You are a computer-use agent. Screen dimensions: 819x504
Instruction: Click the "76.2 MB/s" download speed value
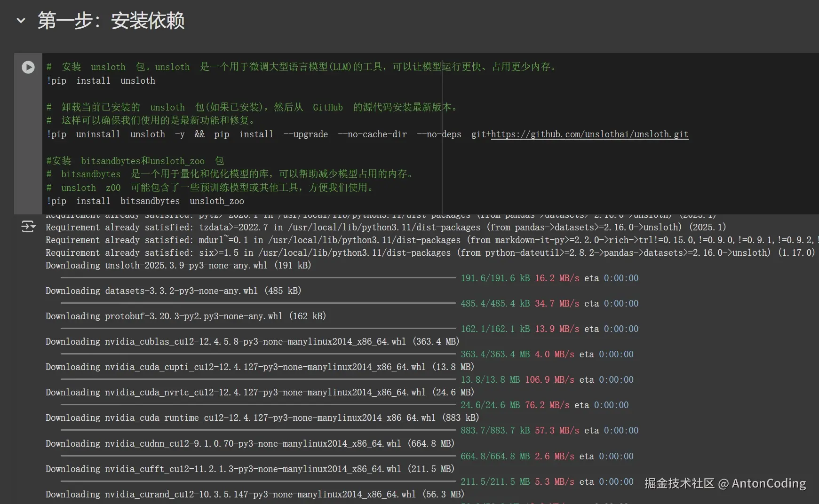(x=547, y=405)
